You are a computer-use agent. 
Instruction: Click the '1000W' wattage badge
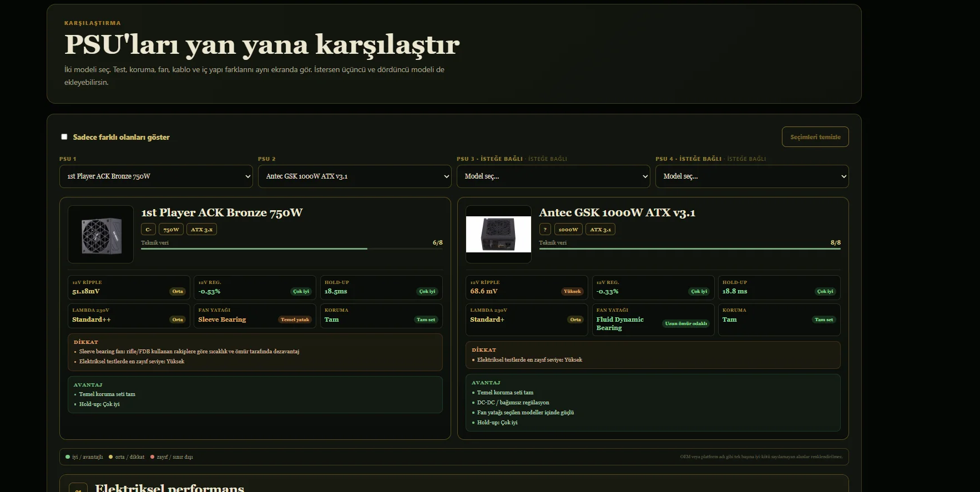[x=568, y=230]
